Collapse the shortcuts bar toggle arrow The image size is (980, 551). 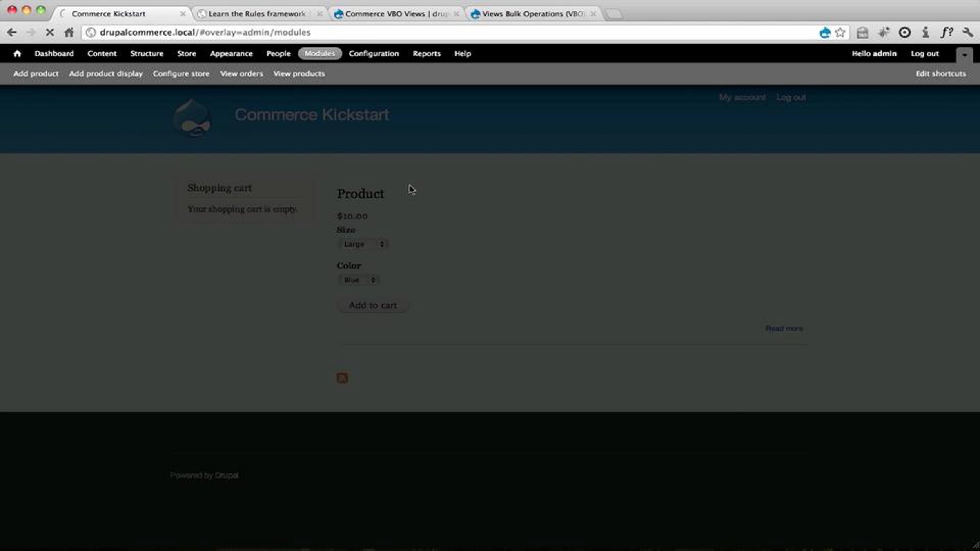click(x=964, y=55)
